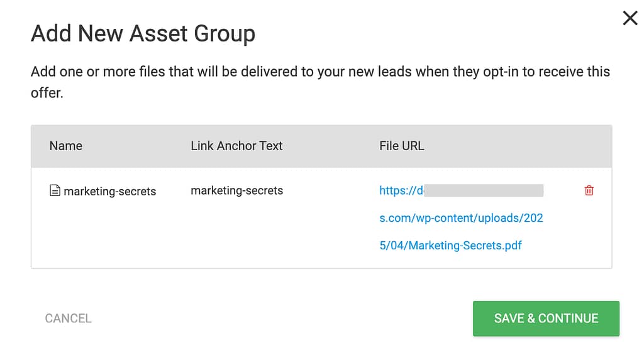
Task: Open the file URL starting with https://
Action: pyautogui.click(x=401, y=190)
